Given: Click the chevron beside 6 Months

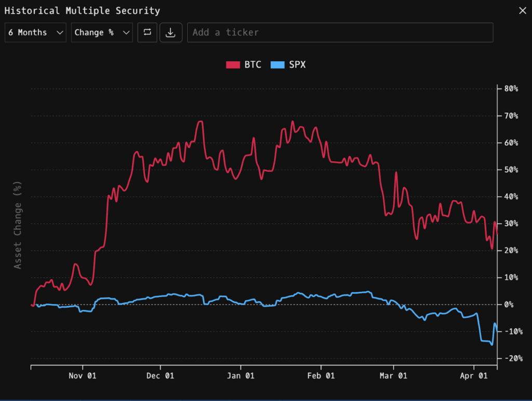Looking at the screenshot, I should [60, 33].
